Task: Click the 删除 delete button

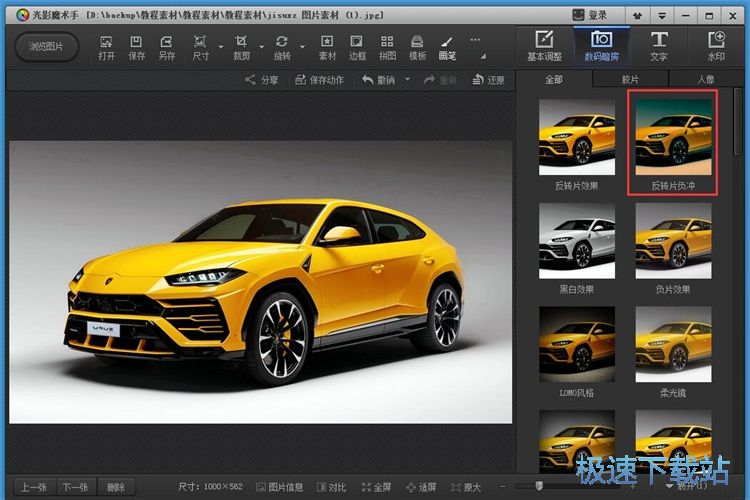Action: [116, 487]
